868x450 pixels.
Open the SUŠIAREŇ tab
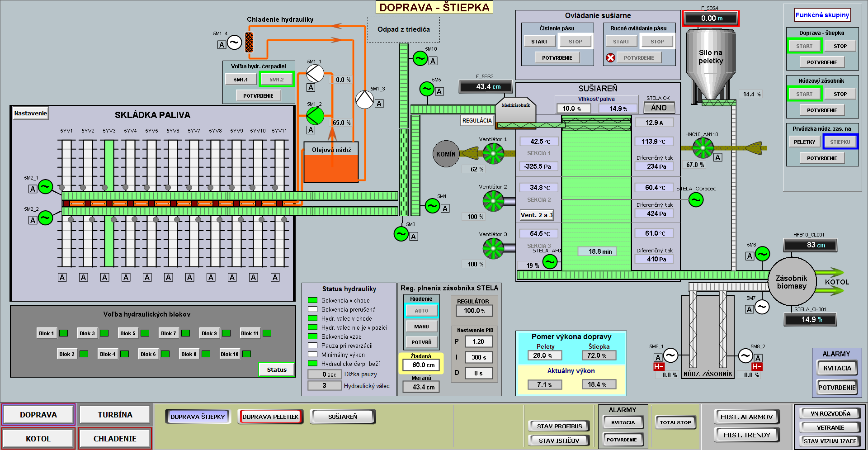[x=343, y=417]
